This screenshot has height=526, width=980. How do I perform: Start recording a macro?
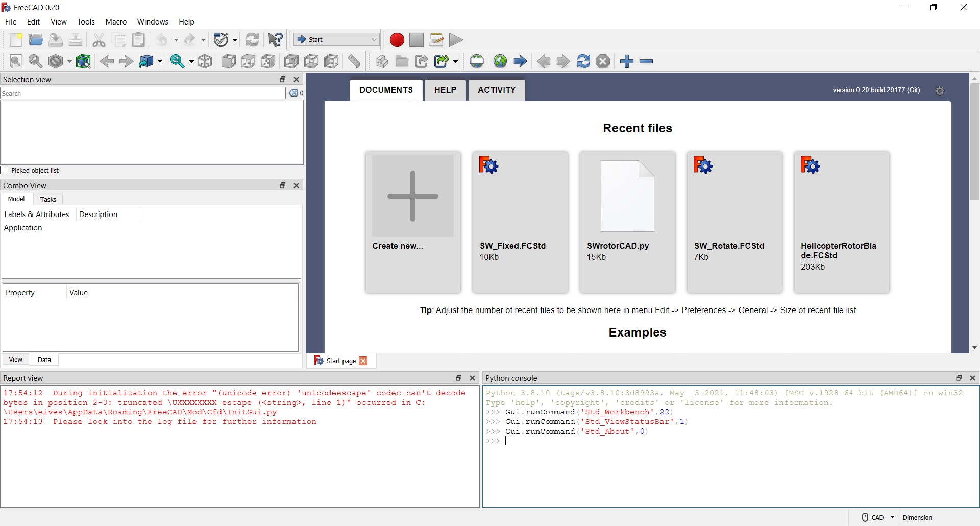pyautogui.click(x=397, y=40)
